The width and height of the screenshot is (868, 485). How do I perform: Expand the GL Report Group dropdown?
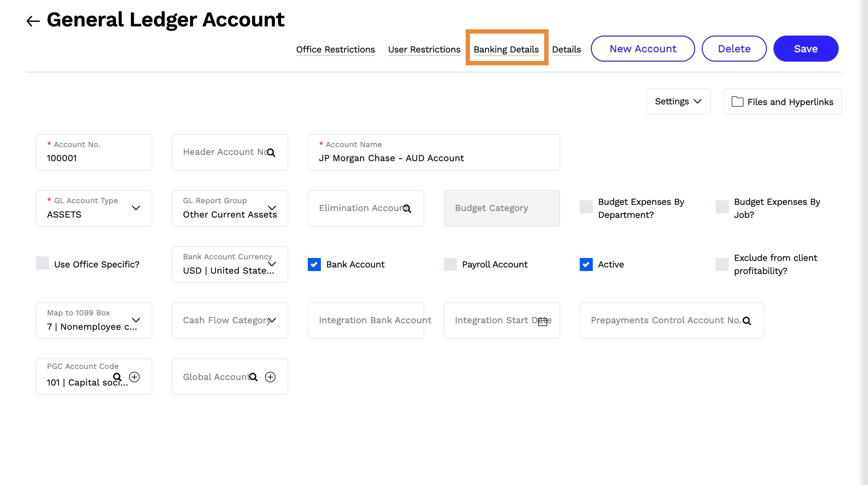pyautogui.click(x=272, y=208)
